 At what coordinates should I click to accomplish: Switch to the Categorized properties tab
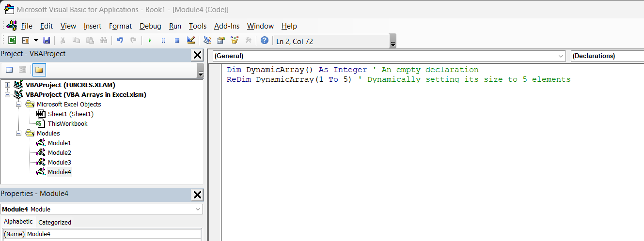click(x=54, y=223)
